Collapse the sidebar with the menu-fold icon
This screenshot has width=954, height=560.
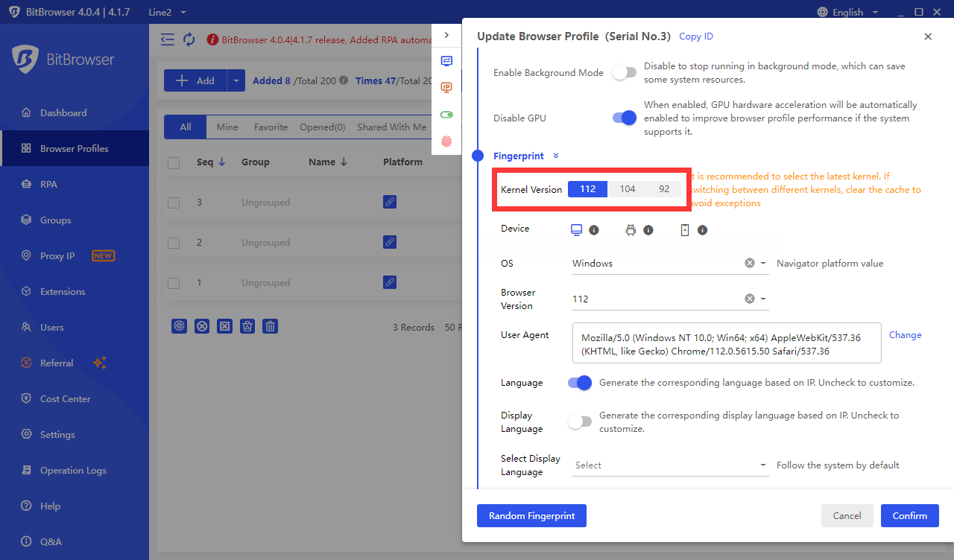coord(168,39)
